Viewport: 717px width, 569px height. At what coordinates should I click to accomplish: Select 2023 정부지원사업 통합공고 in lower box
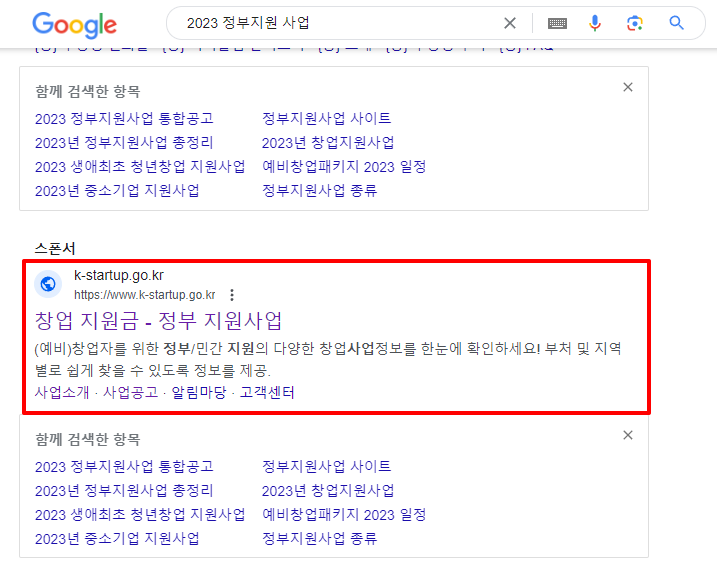pos(124,467)
